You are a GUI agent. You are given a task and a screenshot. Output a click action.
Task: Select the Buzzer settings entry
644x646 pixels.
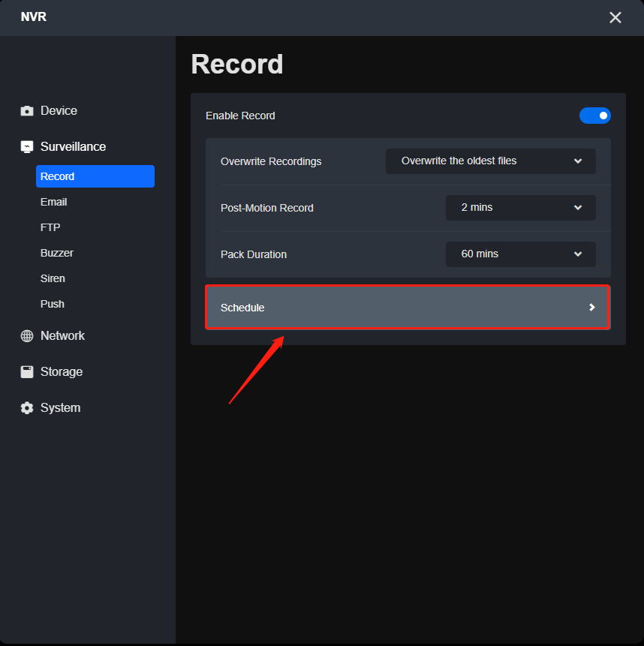click(56, 253)
